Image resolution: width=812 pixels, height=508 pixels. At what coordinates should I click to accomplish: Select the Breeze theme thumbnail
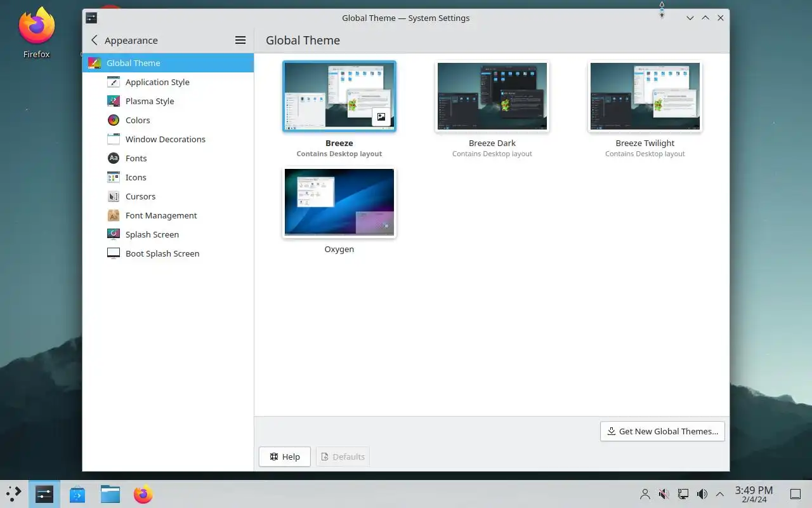339,97
